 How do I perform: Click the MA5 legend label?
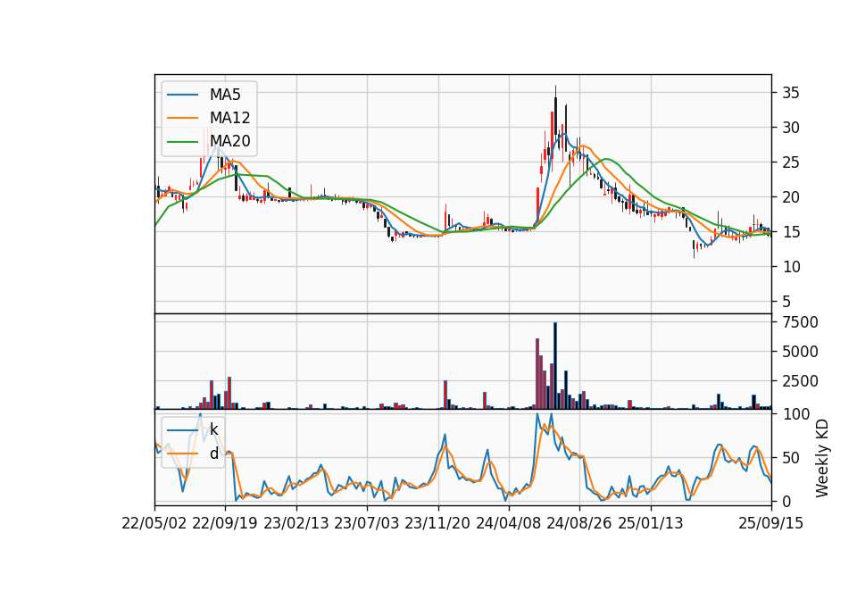[225, 95]
